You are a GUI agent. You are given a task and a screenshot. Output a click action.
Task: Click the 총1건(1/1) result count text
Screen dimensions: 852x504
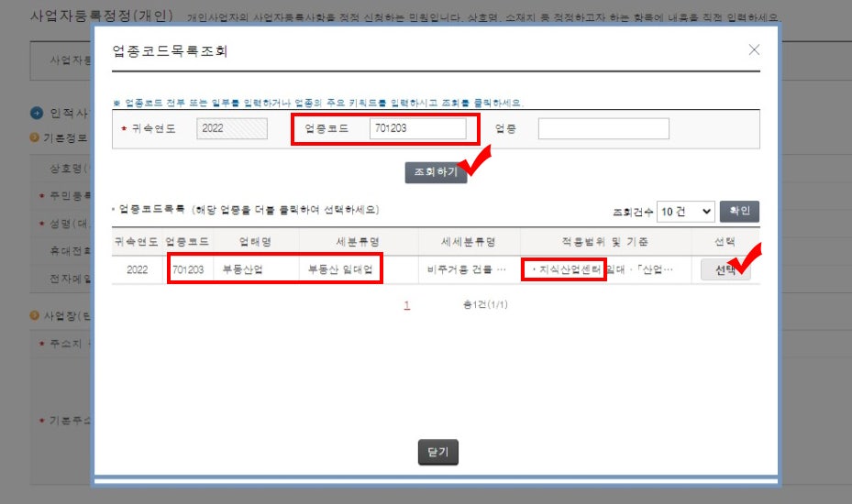[485, 304]
